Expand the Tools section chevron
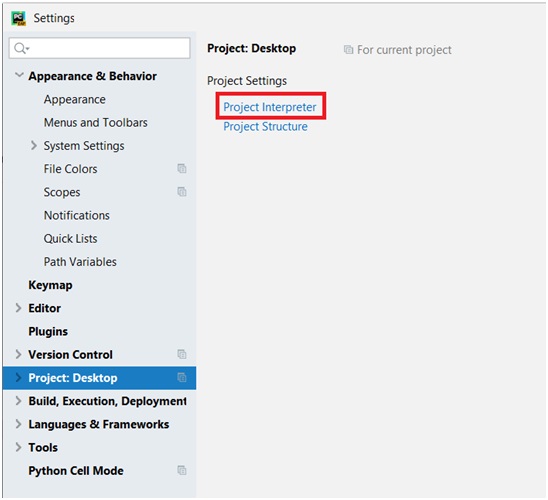The image size is (548, 500). [19, 447]
